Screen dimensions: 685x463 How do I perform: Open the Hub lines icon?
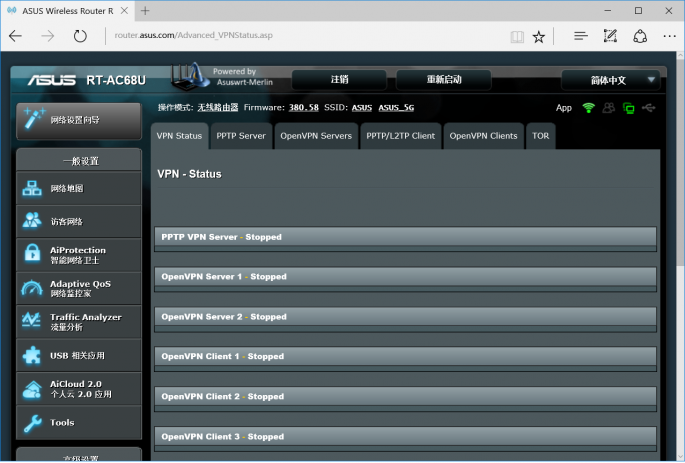(x=581, y=36)
